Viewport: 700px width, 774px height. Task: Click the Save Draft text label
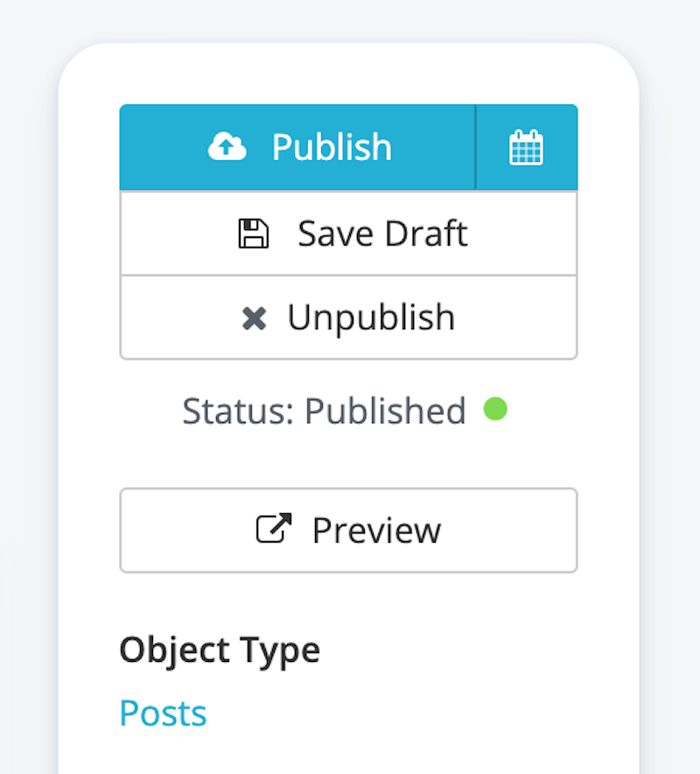pyautogui.click(x=382, y=234)
